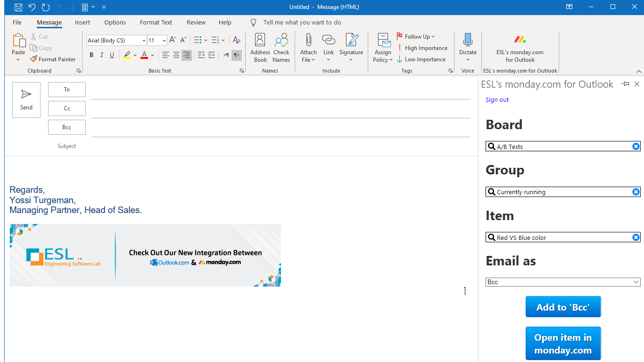The image size is (644, 362).
Task: Mark the message as High Importance
Action: pyautogui.click(x=422, y=48)
